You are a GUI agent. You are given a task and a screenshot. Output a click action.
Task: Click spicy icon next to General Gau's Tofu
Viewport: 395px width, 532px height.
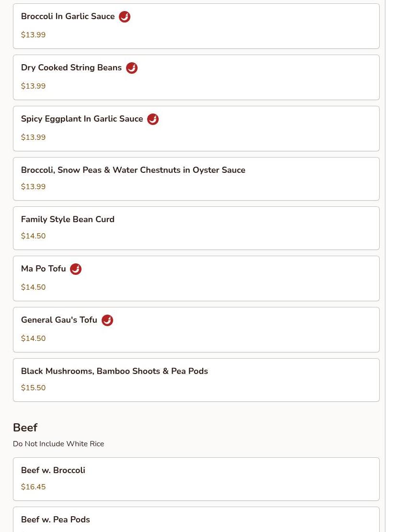point(107,320)
